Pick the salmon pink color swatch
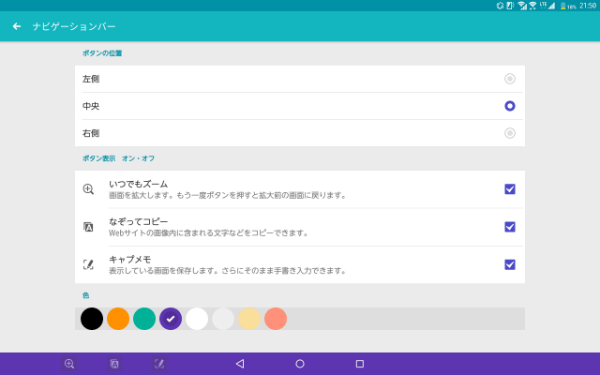Viewport: 600px width, 375px height. pos(276,319)
